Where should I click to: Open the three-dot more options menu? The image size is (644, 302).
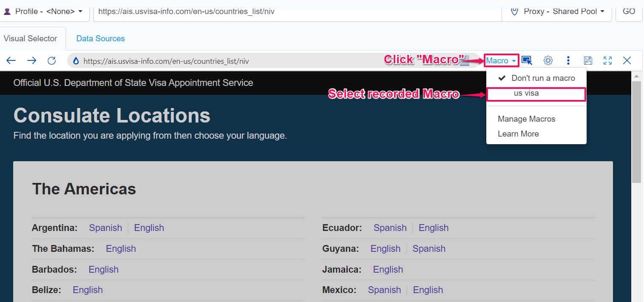568,61
